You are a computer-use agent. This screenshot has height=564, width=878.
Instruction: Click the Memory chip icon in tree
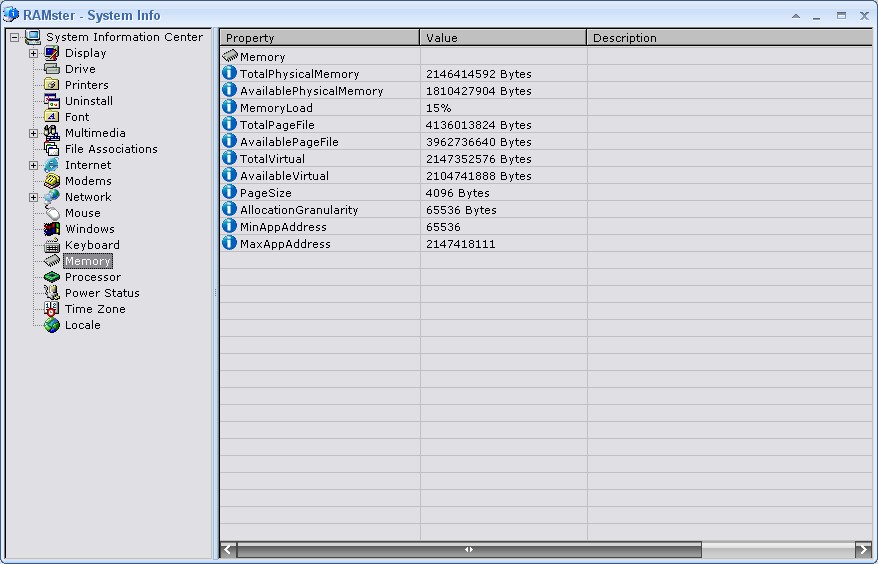52,261
